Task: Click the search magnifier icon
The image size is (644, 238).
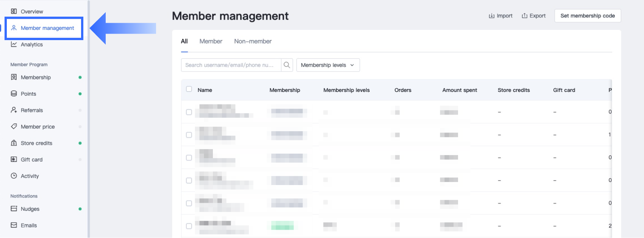Action: [x=287, y=65]
